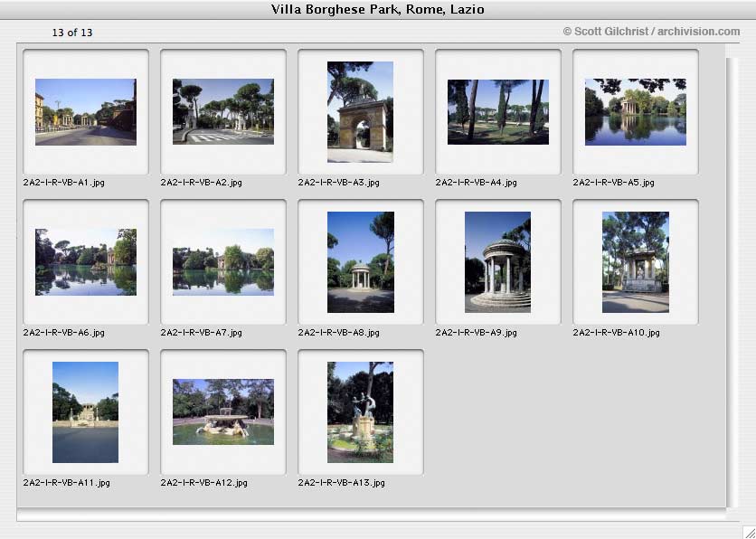Click the filename label 2A2-I-R-VB-A8.jpg
This screenshot has height=539, width=756.
click(x=338, y=333)
